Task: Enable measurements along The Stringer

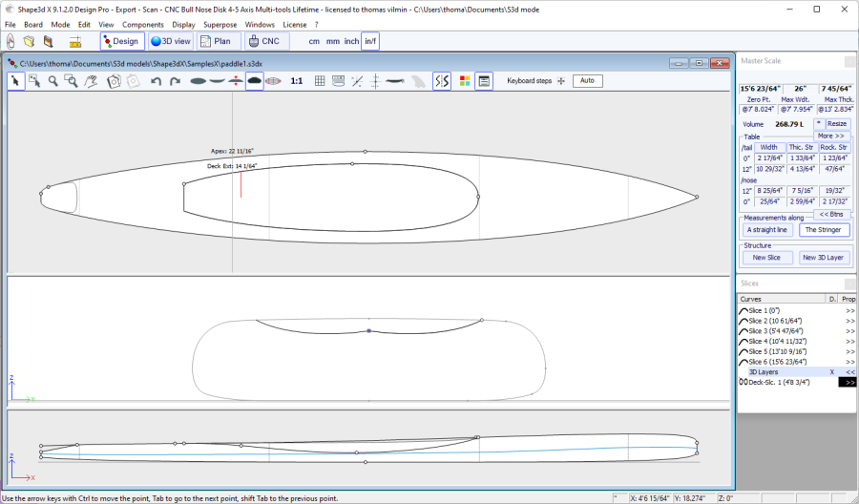Action: pyautogui.click(x=824, y=230)
